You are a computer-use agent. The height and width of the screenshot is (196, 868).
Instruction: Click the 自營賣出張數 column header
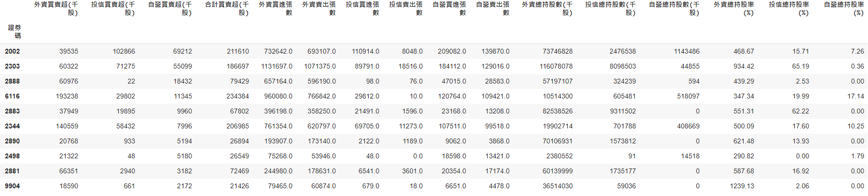(x=493, y=8)
